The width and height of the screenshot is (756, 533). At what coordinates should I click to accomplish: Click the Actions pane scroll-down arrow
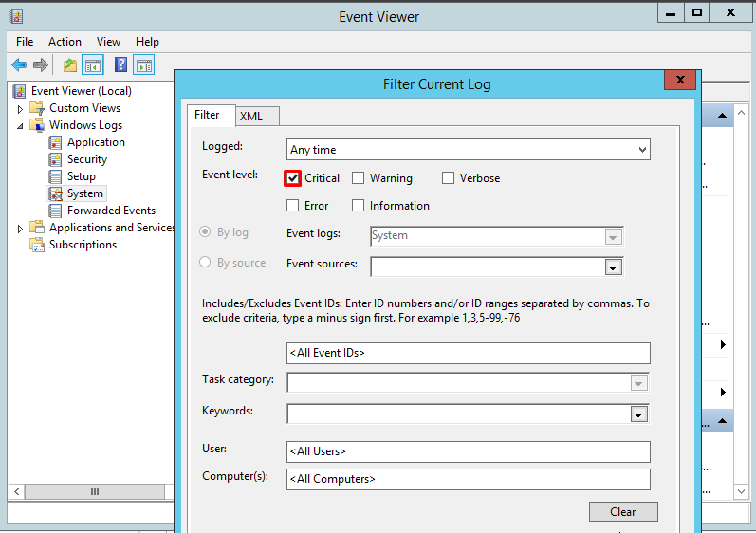741,491
